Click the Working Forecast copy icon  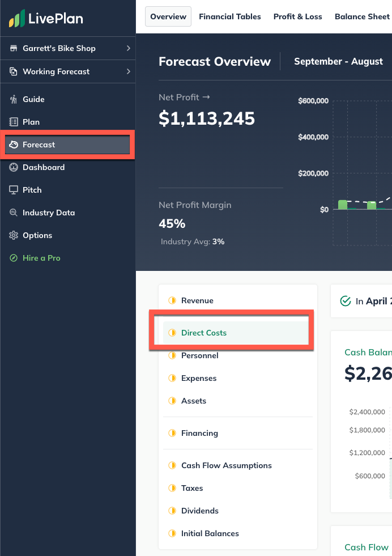pos(14,71)
